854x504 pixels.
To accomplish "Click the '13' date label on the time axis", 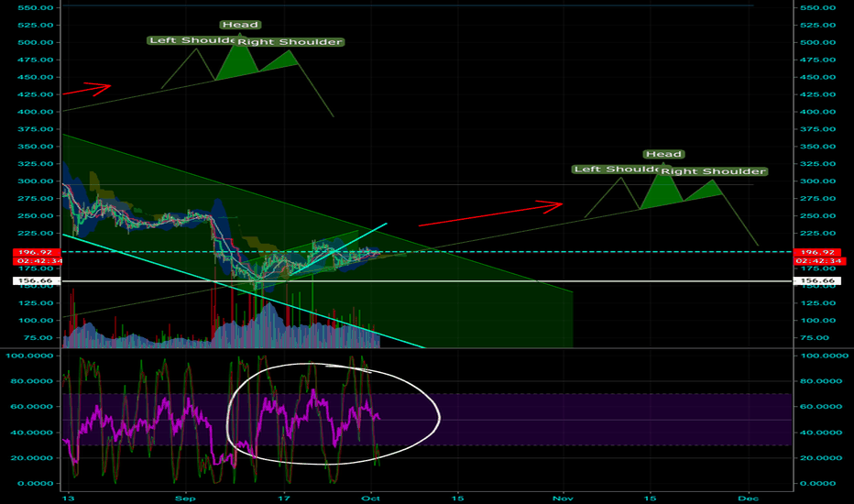I will 68,498.
